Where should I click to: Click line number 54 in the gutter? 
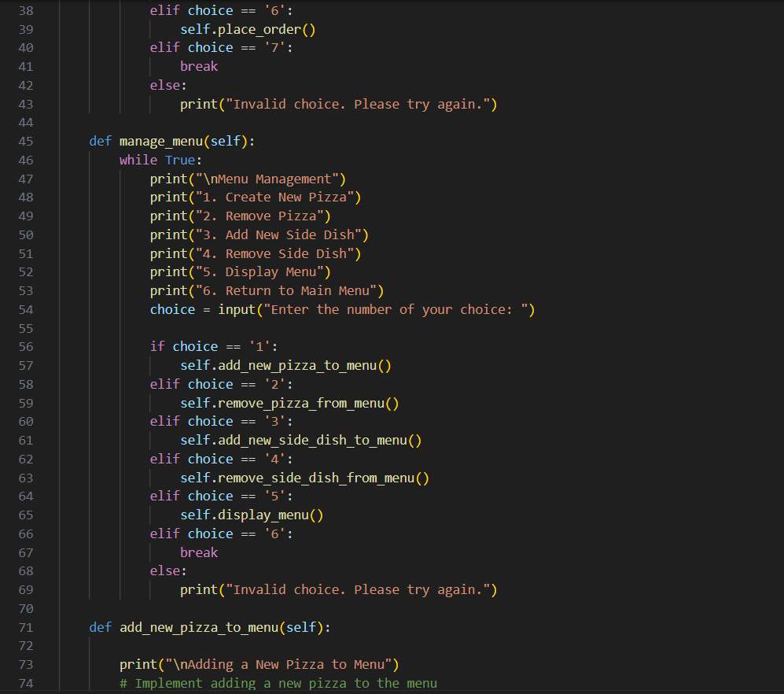tap(25, 310)
